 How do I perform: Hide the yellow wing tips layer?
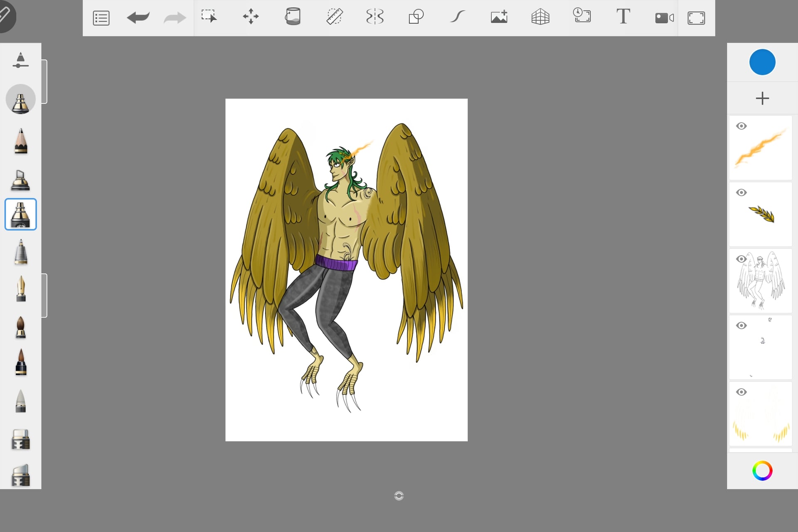(x=741, y=392)
